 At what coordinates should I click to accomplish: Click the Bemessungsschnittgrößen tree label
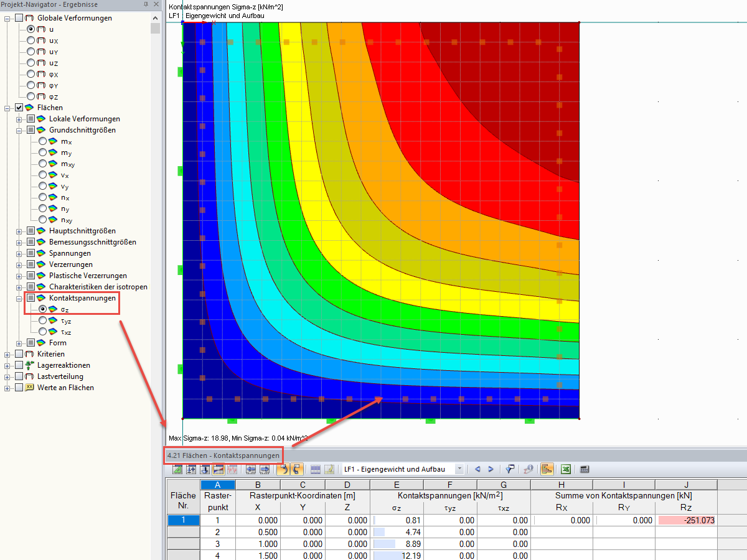tap(93, 242)
